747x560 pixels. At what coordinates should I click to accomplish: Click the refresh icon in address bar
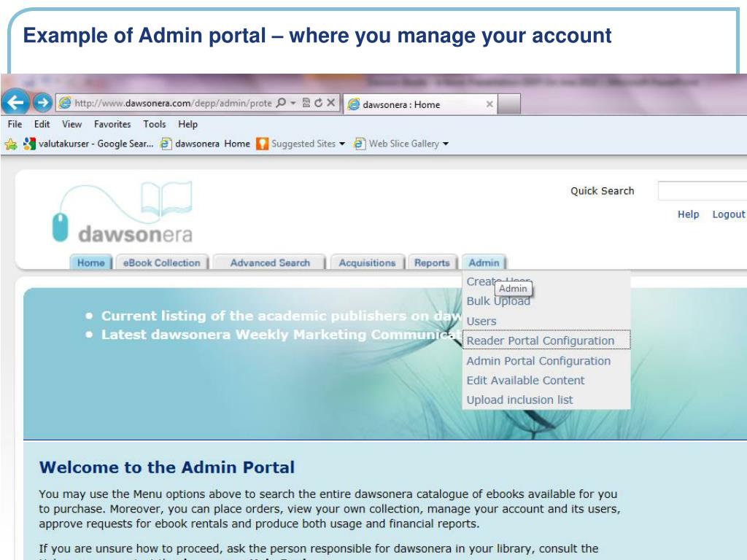[x=318, y=103]
